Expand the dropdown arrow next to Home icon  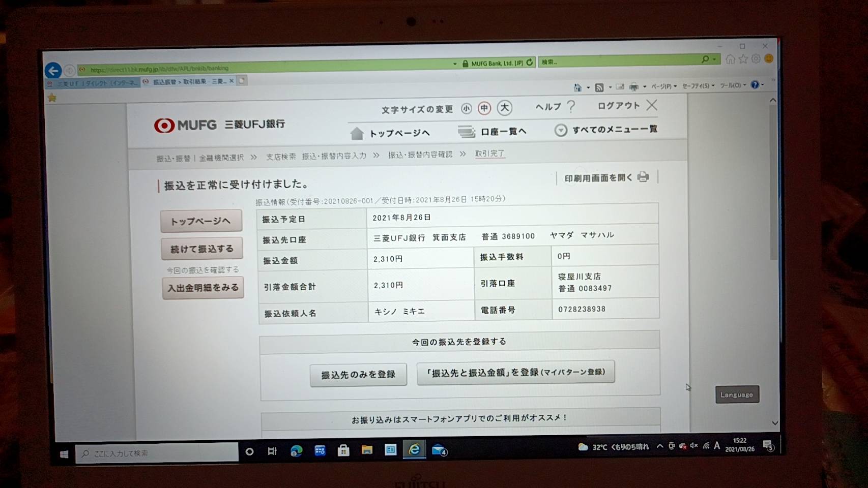pyautogui.click(x=588, y=88)
